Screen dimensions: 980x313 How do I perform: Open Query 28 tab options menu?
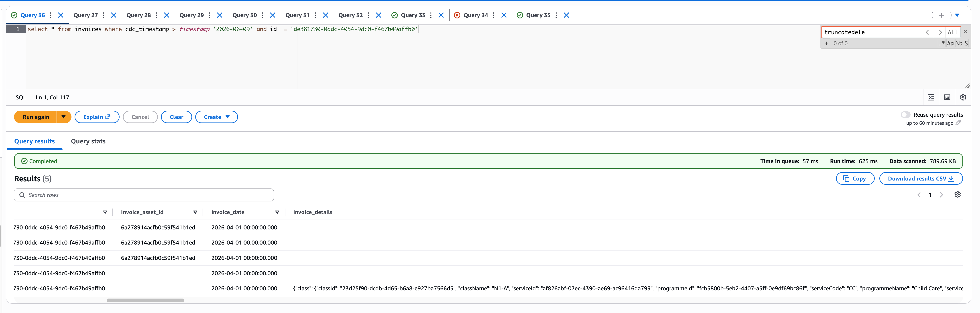156,15
